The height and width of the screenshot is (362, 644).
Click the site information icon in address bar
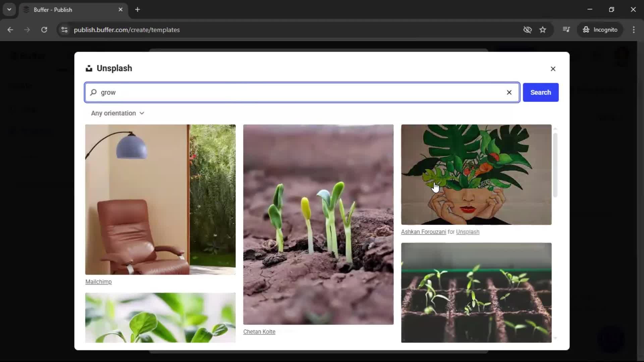[64, 30]
